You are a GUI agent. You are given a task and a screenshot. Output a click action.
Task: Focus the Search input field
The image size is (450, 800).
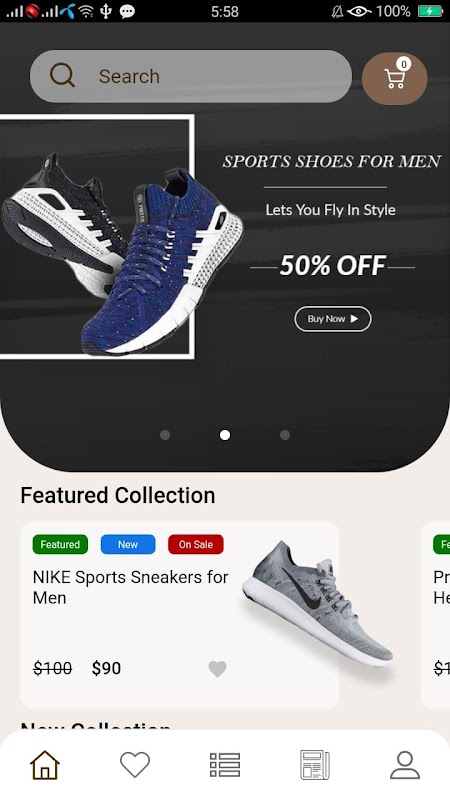click(191, 76)
